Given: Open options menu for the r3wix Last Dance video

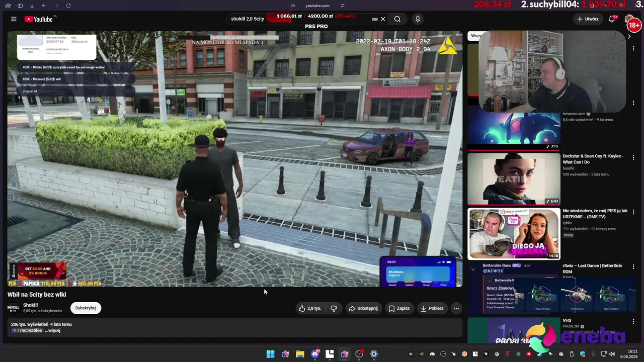Looking at the screenshot, I should [x=633, y=267].
